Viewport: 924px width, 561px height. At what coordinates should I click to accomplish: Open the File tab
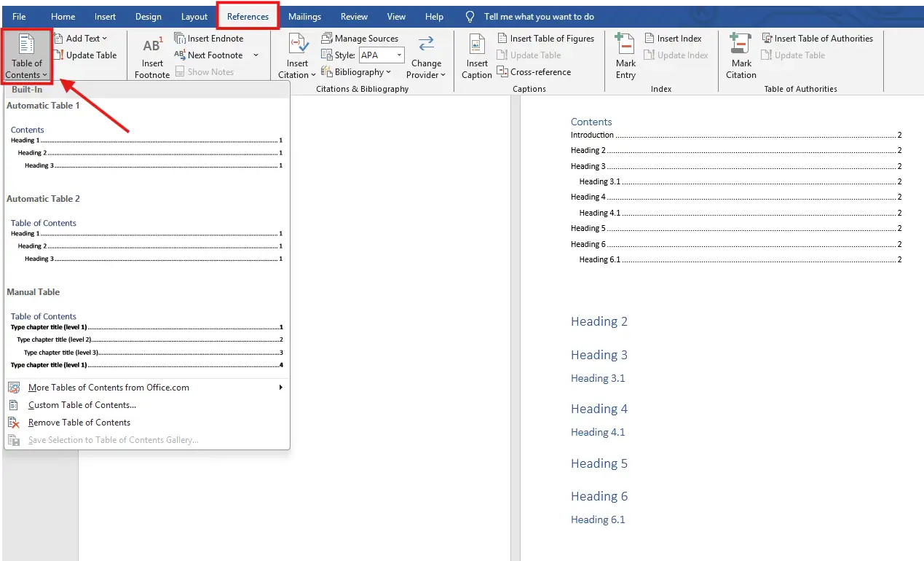[x=19, y=16]
